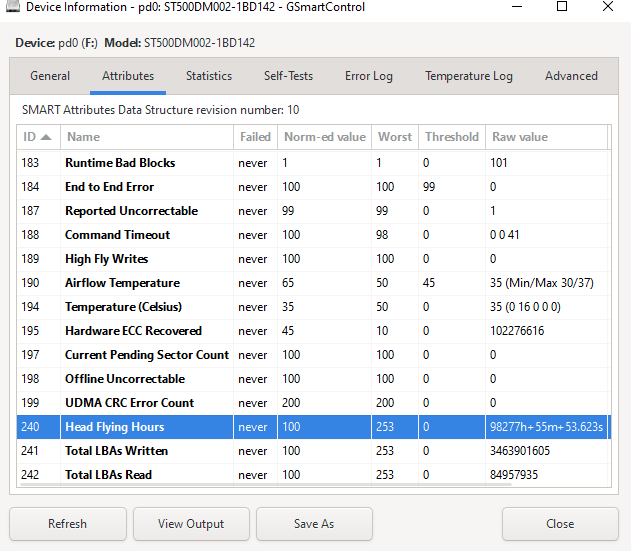Image resolution: width=631 pixels, height=551 pixels.
Task: Maximize the Device Information window
Action: [x=561, y=8]
